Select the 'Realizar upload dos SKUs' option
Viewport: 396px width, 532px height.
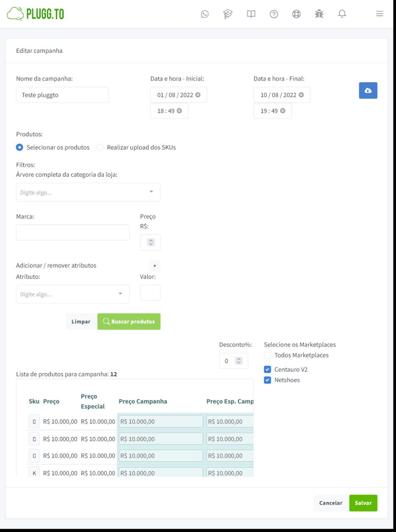(x=100, y=148)
